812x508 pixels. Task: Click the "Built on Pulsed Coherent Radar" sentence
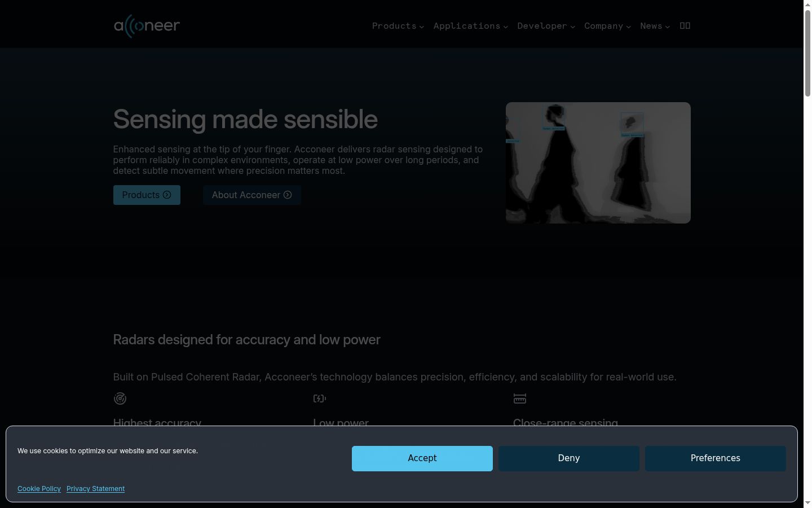(395, 377)
